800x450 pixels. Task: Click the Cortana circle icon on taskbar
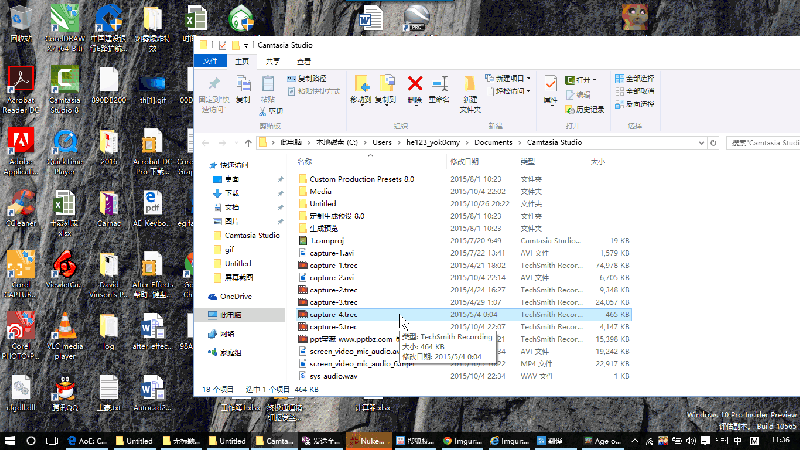(x=31, y=441)
